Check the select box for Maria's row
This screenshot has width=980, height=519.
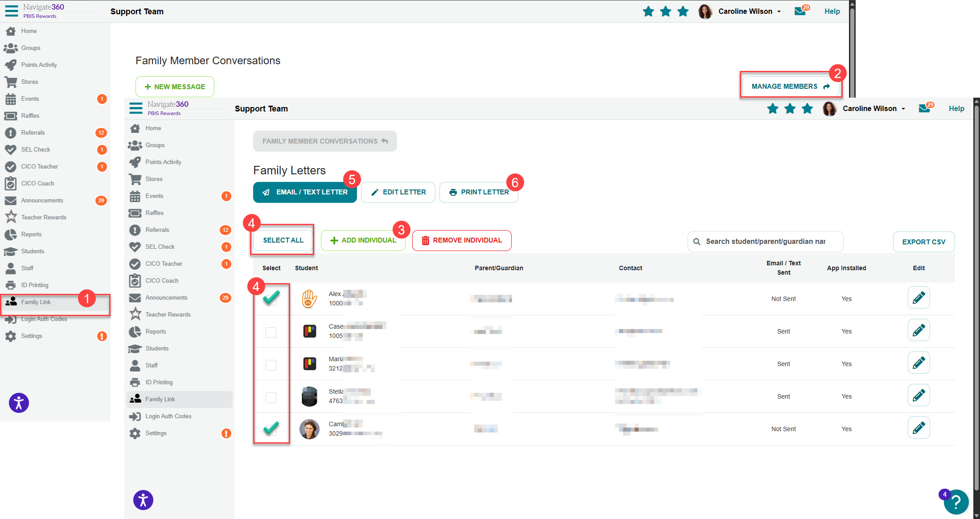coord(271,365)
